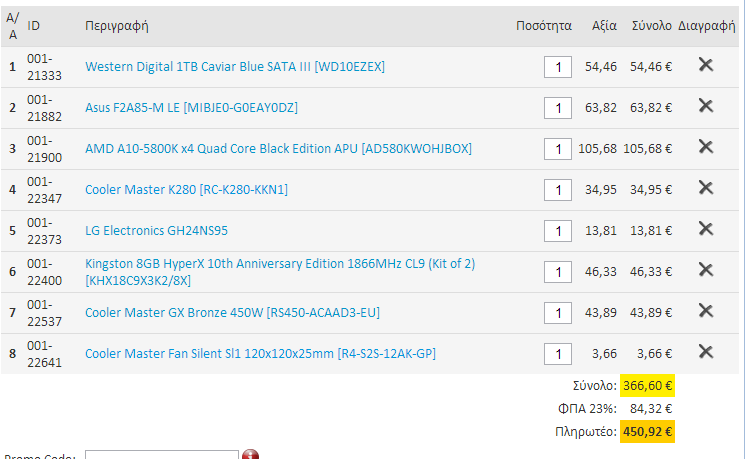The image size is (745, 459).
Task: Click the ΦΠΑ 23% amount 84,32 €
Action: pyautogui.click(x=651, y=409)
